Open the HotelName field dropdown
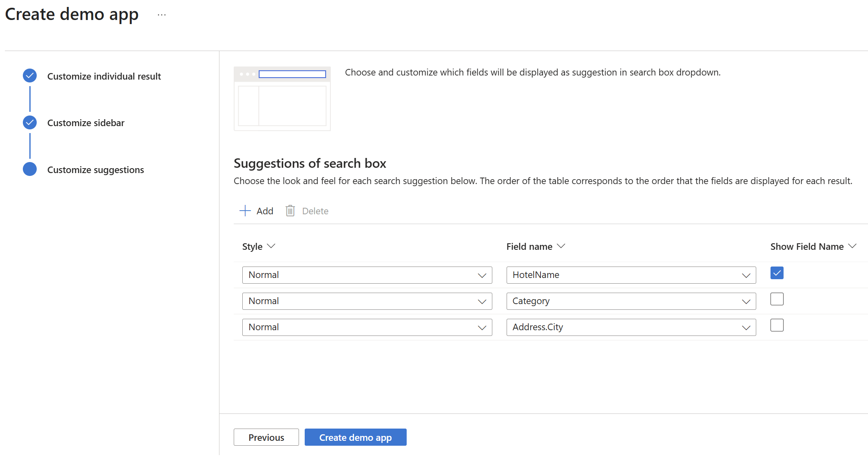Screen dimensions: 868x460 (x=631, y=275)
